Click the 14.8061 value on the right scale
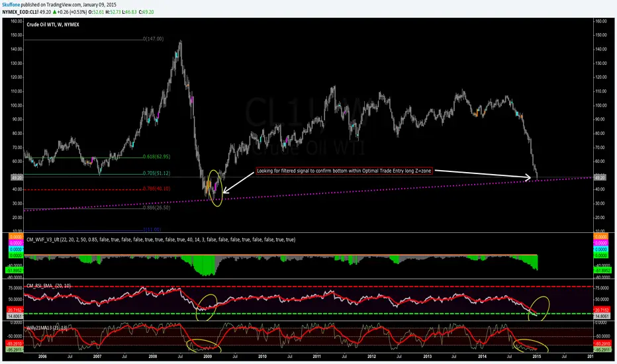This screenshot has height=364, width=617. (602, 316)
